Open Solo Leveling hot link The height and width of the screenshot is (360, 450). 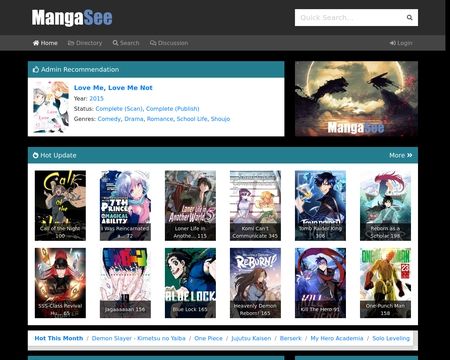click(391, 338)
